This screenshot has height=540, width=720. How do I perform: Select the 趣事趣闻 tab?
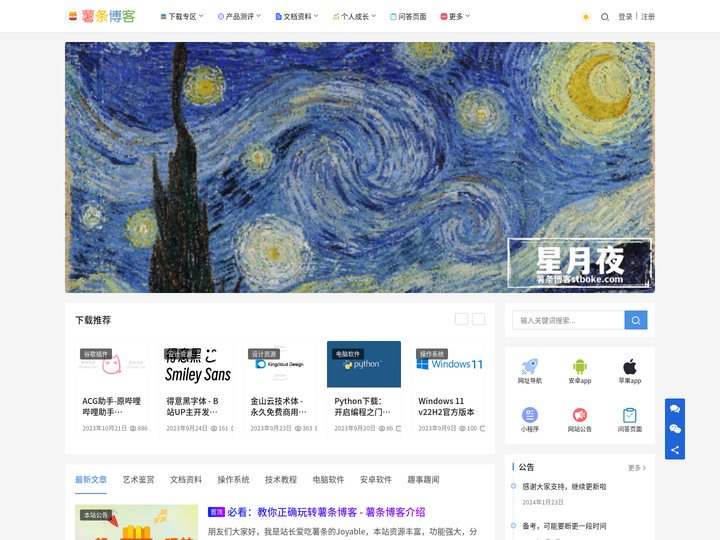(x=423, y=479)
